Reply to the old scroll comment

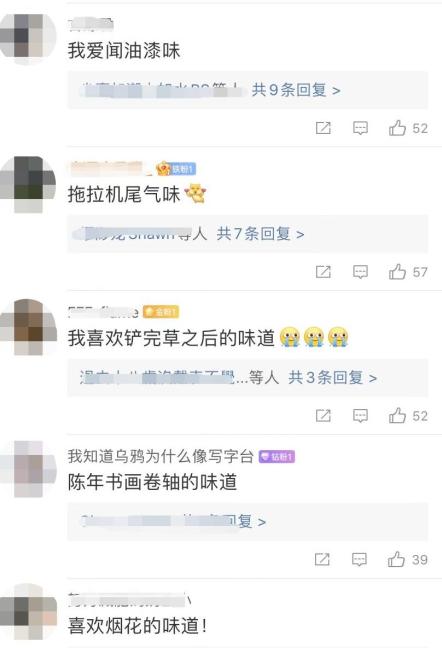coord(359,560)
